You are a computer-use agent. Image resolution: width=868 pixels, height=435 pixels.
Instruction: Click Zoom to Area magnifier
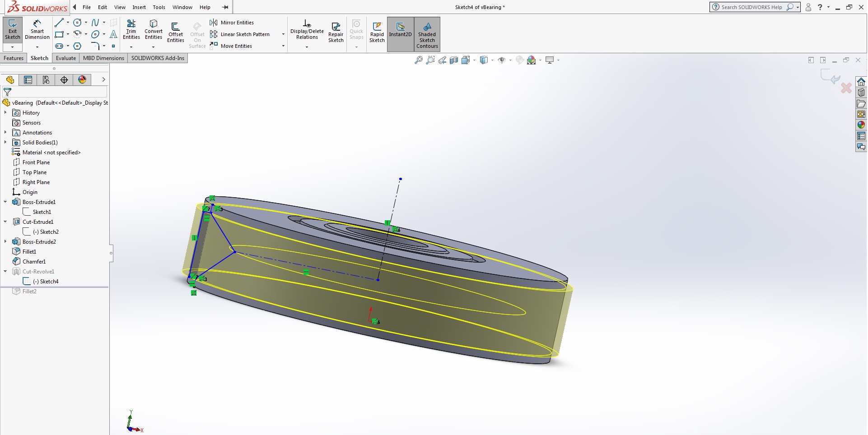pos(430,60)
